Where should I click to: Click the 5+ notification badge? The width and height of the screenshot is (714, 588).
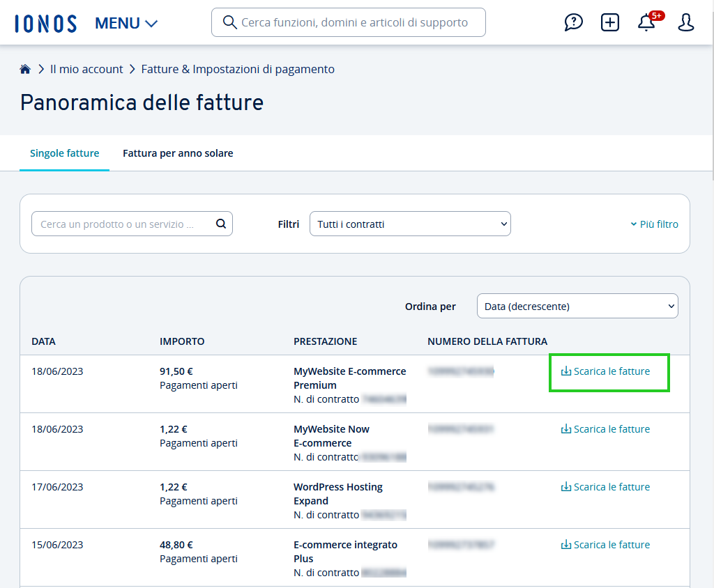[x=657, y=16]
